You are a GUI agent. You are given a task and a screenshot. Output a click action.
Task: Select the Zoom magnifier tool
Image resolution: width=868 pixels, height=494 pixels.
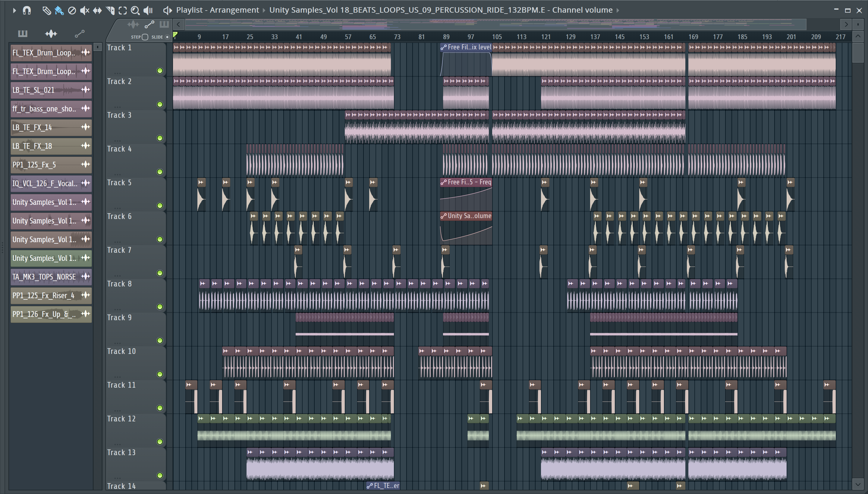(x=135, y=11)
